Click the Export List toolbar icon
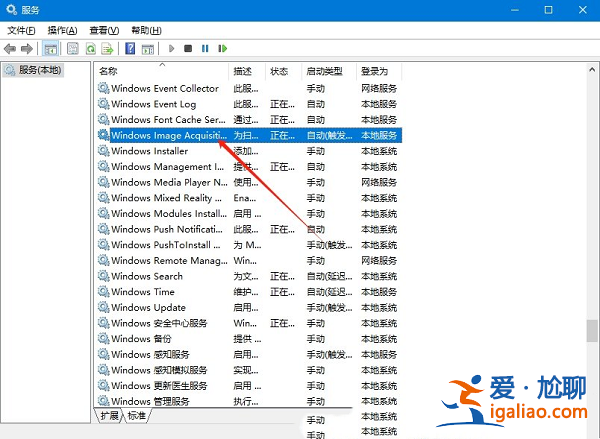This screenshot has width=600, height=439. click(x=108, y=49)
